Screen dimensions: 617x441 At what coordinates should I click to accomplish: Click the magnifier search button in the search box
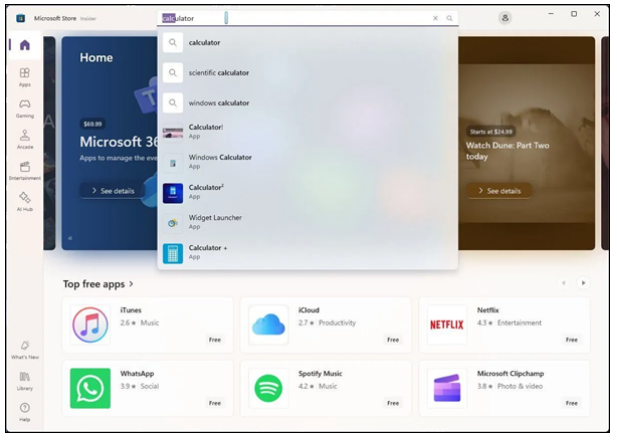tap(449, 18)
